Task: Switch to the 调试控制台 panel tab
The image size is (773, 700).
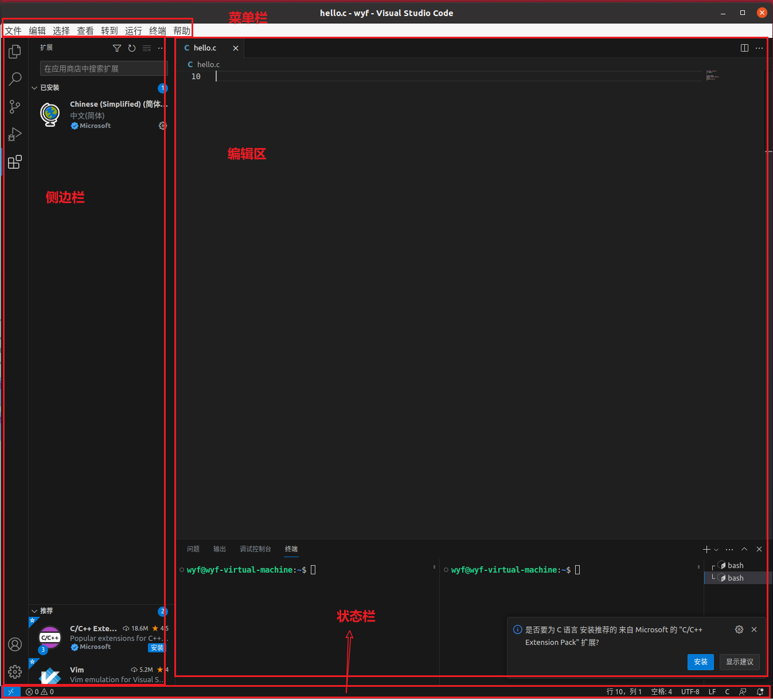Action: point(255,549)
